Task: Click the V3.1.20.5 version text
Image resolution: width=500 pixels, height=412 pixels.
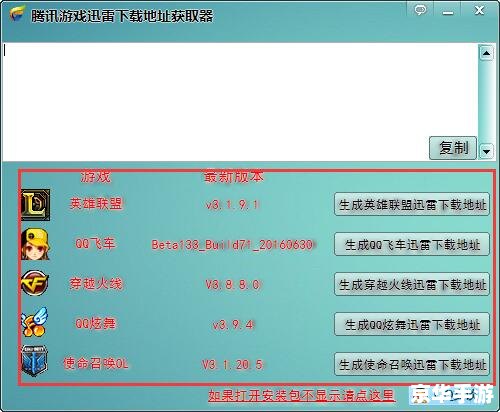Action: click(x=233, y=365)
